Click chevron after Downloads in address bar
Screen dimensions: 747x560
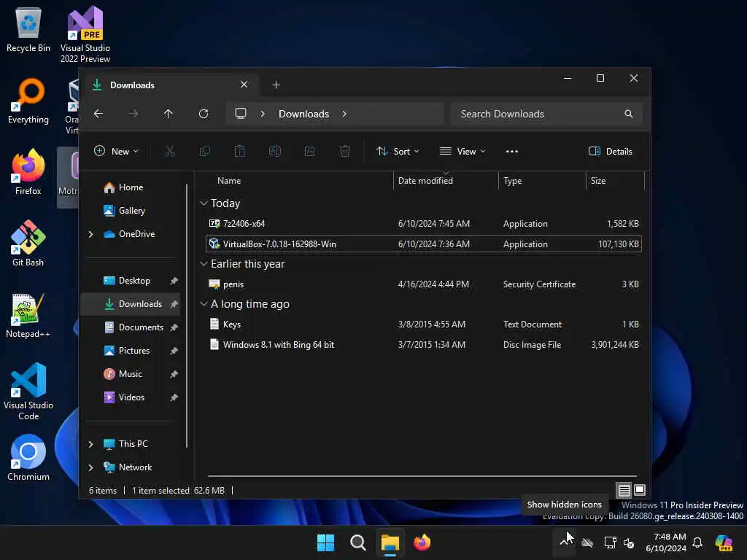click(344, 114)
